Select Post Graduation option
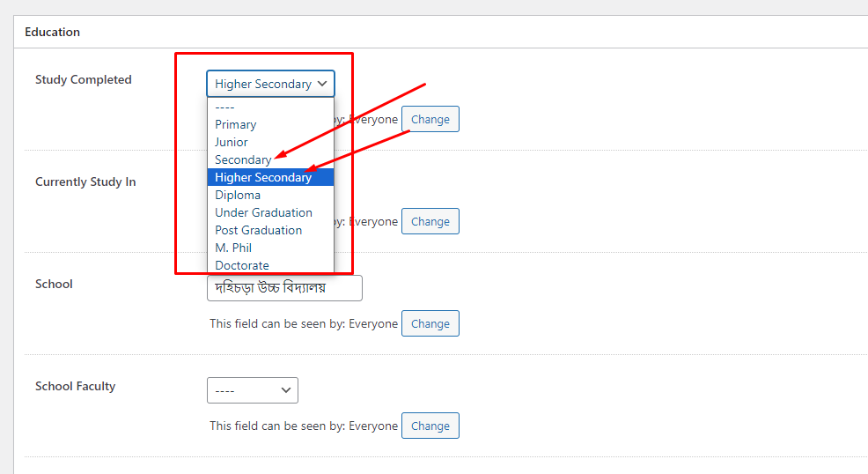The height and width of the screenshot is (474, 868). 258,230
